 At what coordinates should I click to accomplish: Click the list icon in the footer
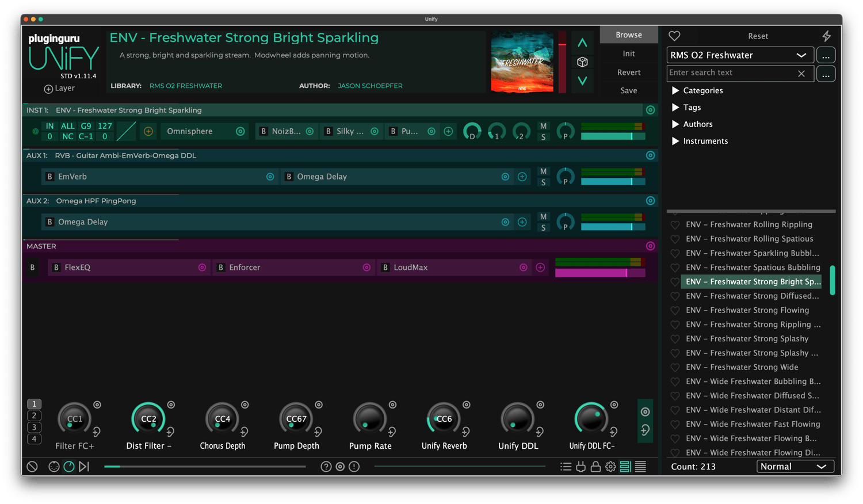click(566, 467)
